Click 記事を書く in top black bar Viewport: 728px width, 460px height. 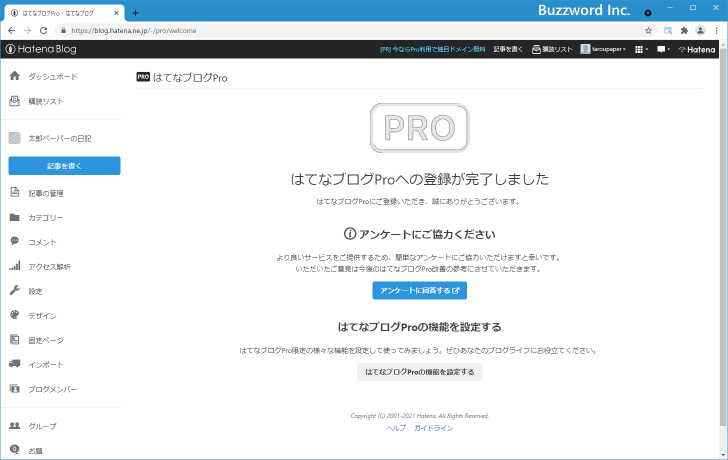pos(508,49)
